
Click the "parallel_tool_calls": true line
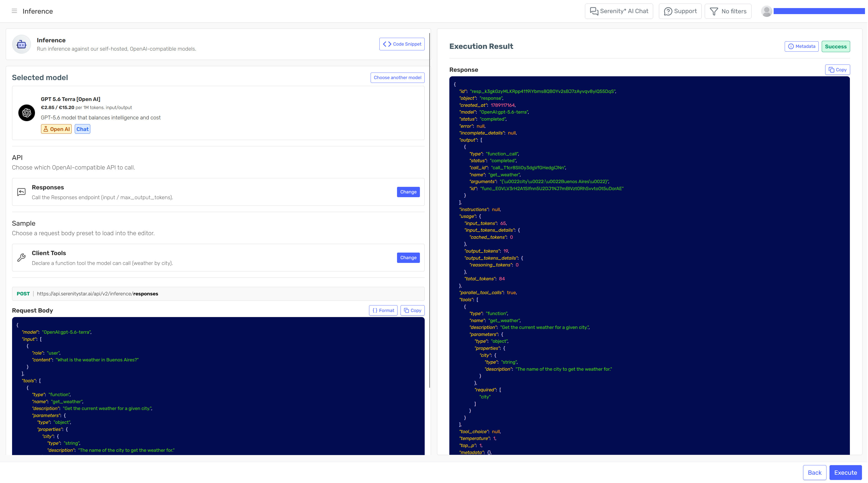point(488,292)
